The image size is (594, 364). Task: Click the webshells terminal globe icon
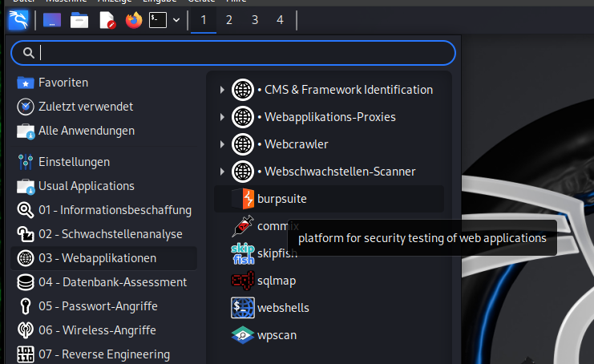click(x=243, y=308)
